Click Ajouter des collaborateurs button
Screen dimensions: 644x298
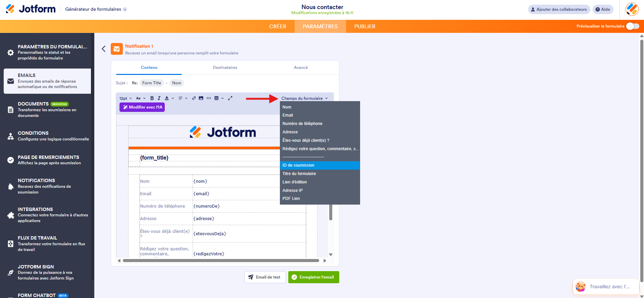coord(559,9)
